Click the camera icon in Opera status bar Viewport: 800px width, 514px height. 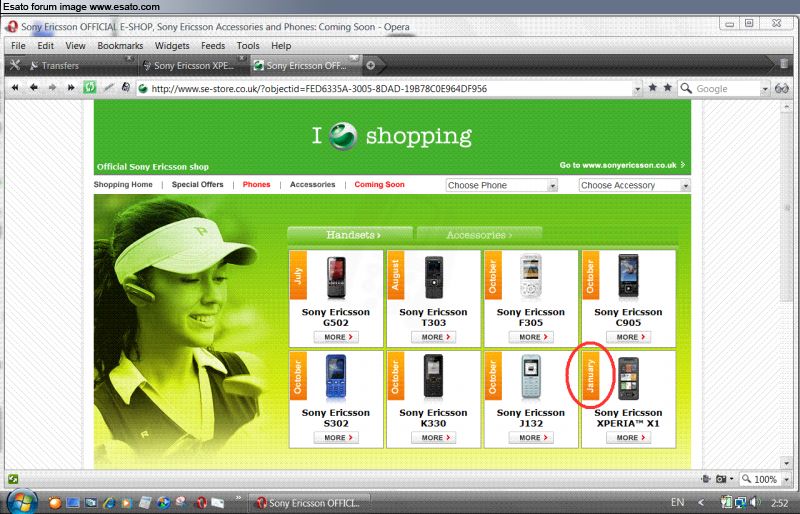tap(720, 479)
